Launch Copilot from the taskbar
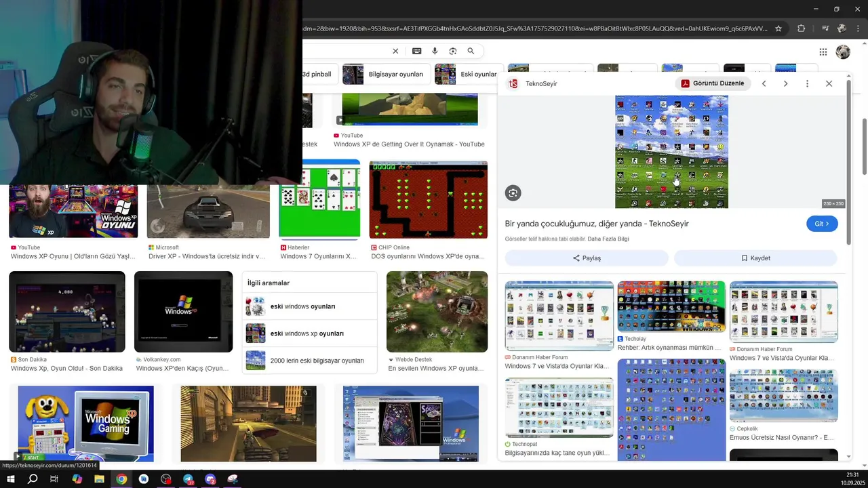 pyautogui.click(x=77, y=479)
